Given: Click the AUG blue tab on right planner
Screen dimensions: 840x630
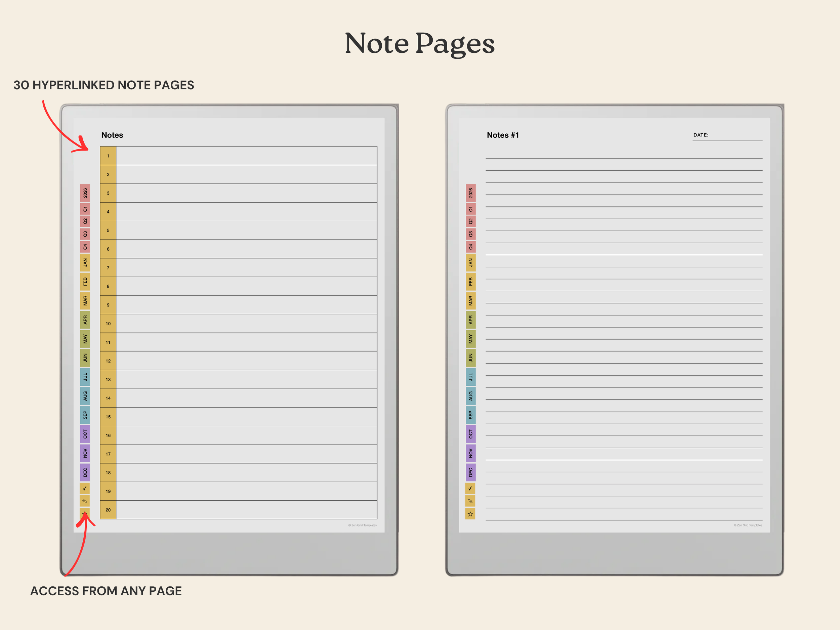Looking at the screenshot, I should tap(470, 396).
